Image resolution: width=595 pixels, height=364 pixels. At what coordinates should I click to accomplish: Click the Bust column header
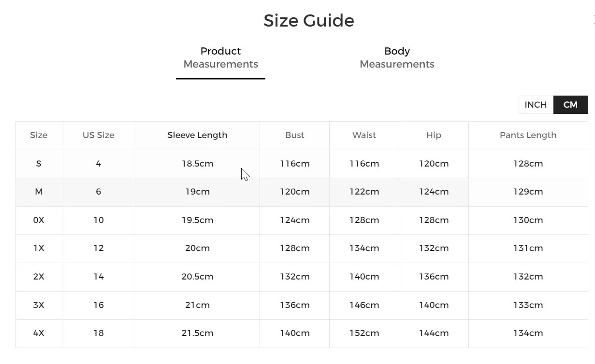pos(295,135)
